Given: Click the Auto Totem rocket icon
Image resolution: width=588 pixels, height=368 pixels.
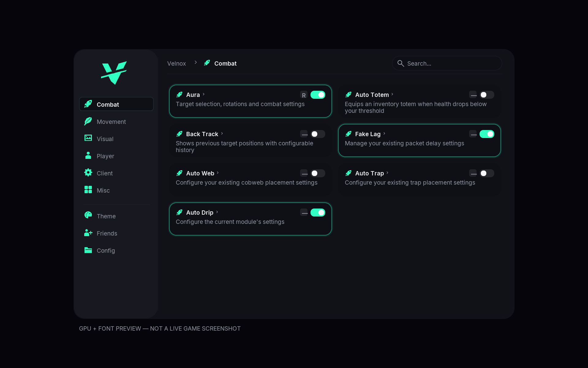Looking at the screenshot, I should point(349,94).
